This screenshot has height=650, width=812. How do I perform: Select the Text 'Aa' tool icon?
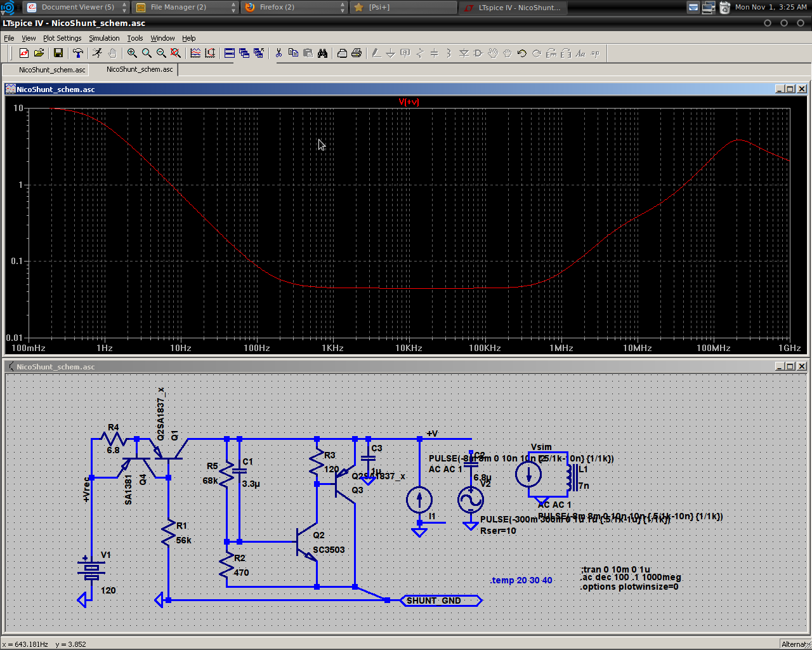click(x=580, y=53)
